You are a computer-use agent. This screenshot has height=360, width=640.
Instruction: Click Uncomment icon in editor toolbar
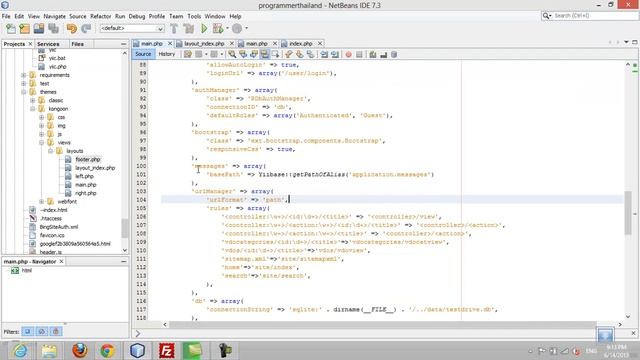(x=383, y=54)
